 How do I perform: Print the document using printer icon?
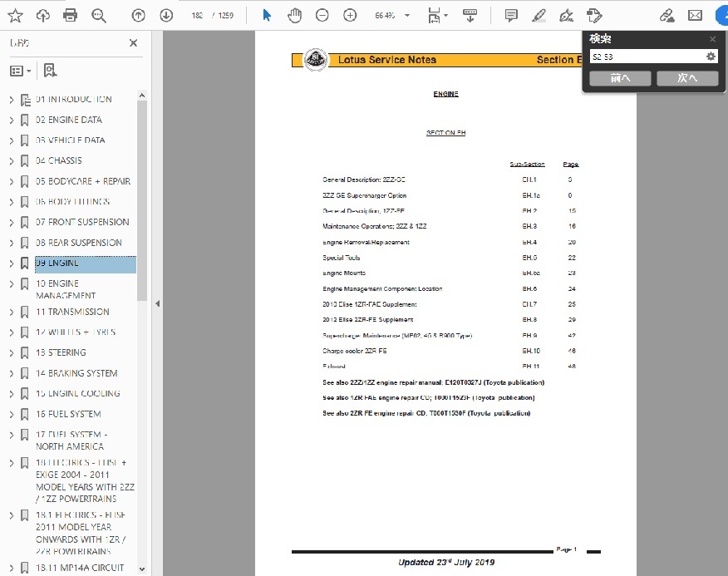tap(70, 16)
